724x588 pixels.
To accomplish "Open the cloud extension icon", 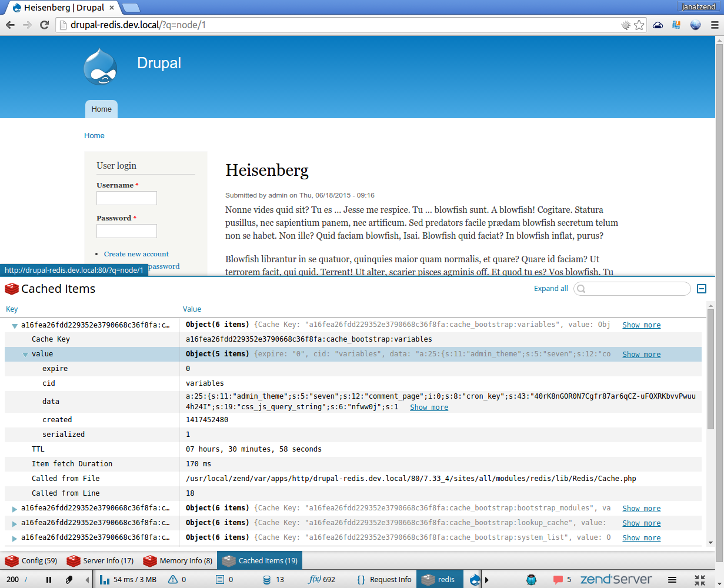I will pyautogui.click(x=658, y=25).
